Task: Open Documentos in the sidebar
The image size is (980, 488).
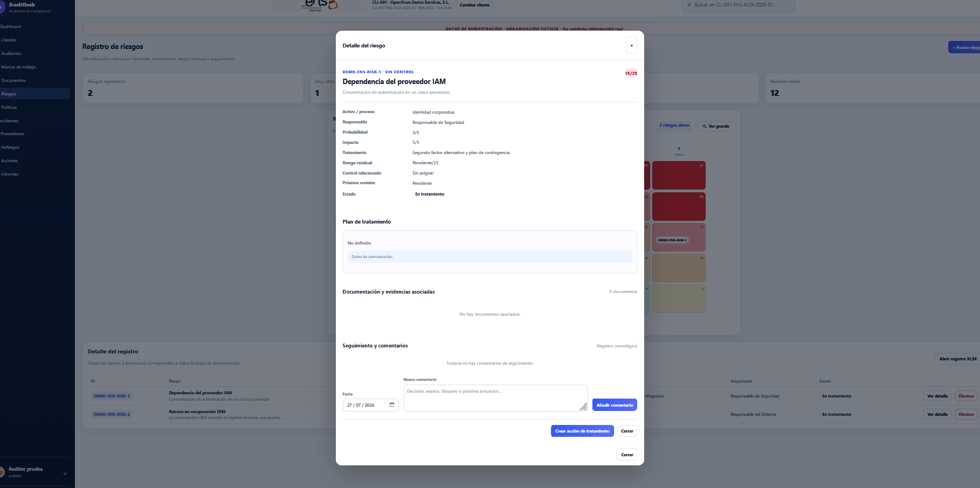Action: click(x=13, y=80)
